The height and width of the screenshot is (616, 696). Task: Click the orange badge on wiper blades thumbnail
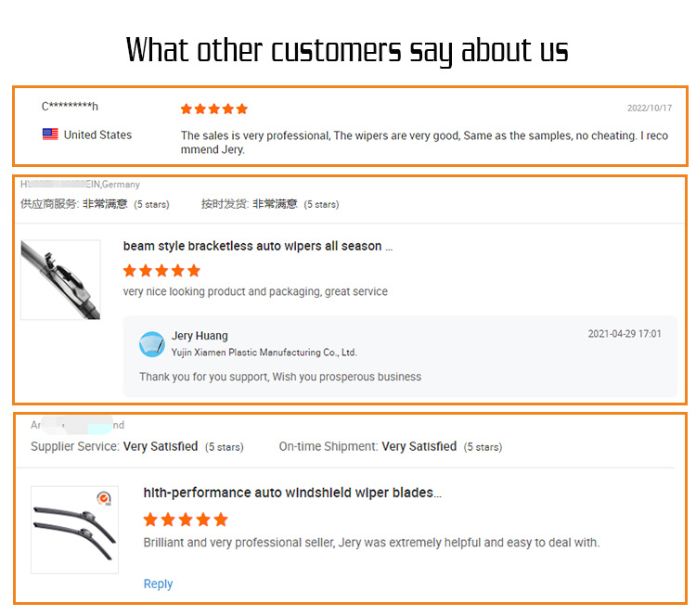click(104, 498)
